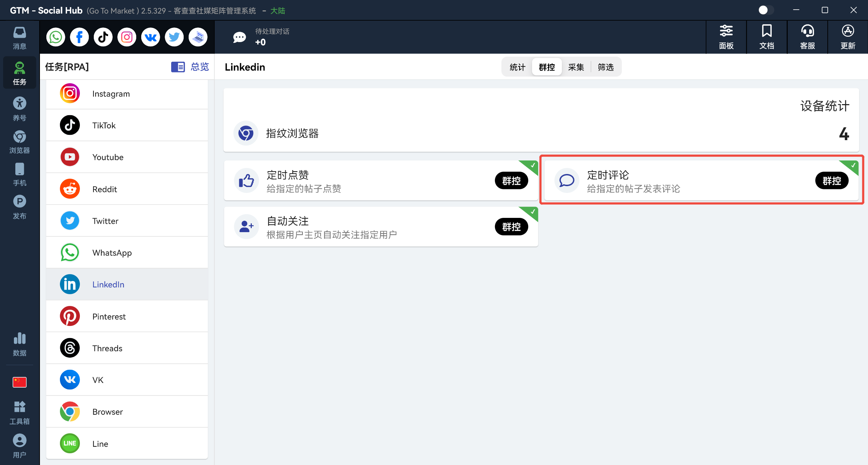The height and width of the screenshot is (465, 868).
Task: Contact 客服 customer service
Action: point(807,37)
